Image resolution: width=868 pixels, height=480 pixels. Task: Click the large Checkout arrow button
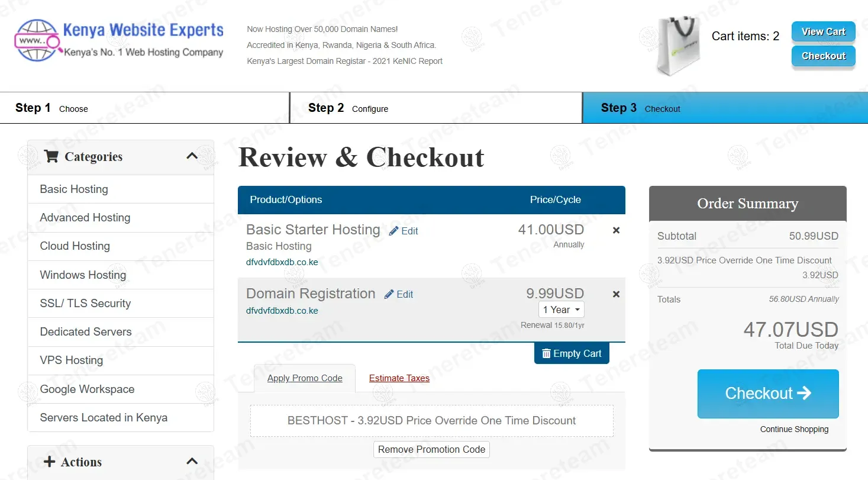coord(768,394)
